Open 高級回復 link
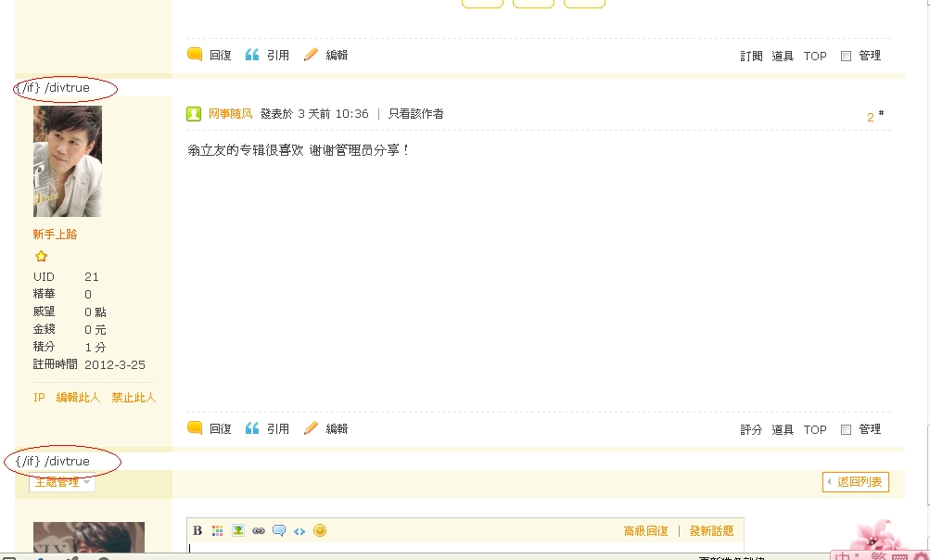 click(x=645, y=531)
